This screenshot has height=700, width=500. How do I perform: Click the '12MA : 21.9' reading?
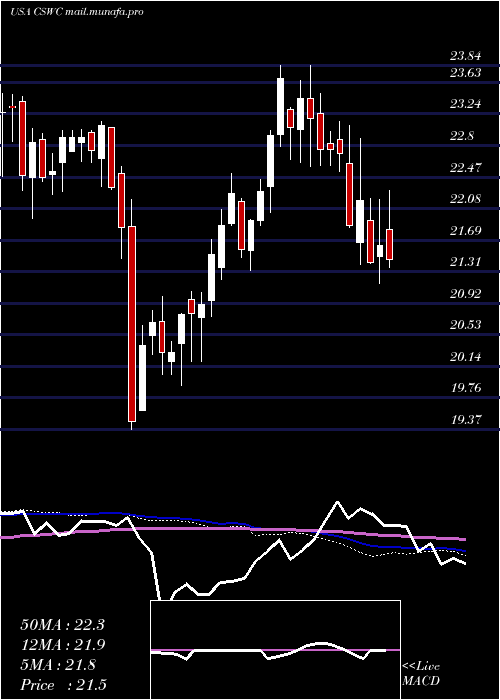coord(62,645)
